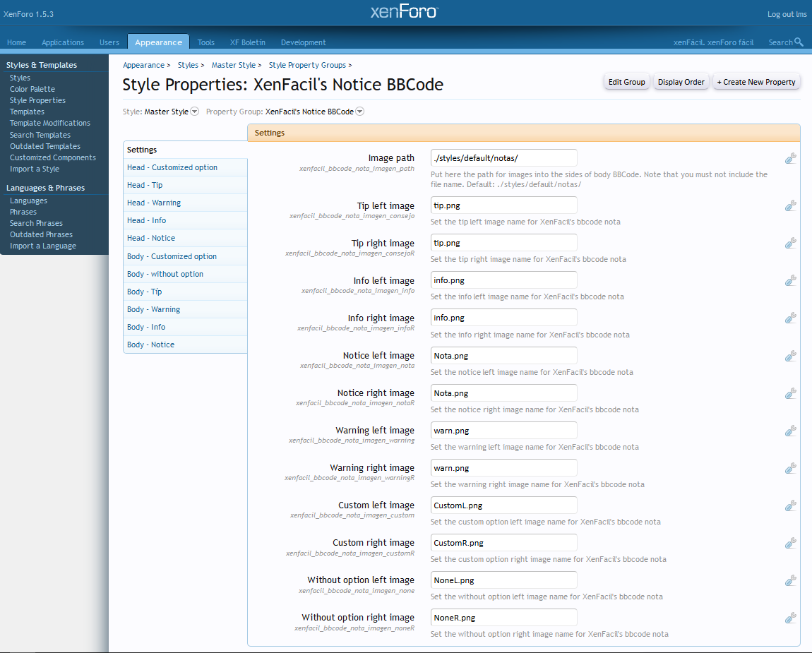Open the XF Boletín tab
812x653 pixels.
pos(248,42)
